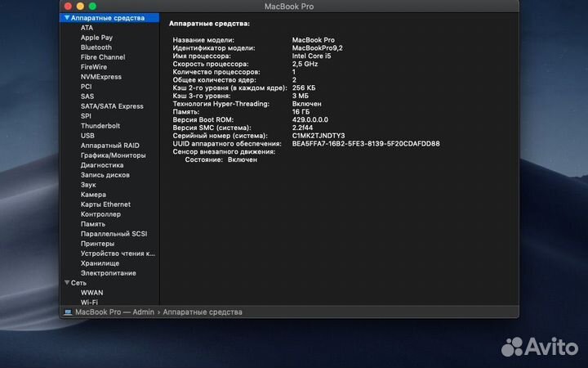Select PCI in the sidebar

tap(86, 87)
